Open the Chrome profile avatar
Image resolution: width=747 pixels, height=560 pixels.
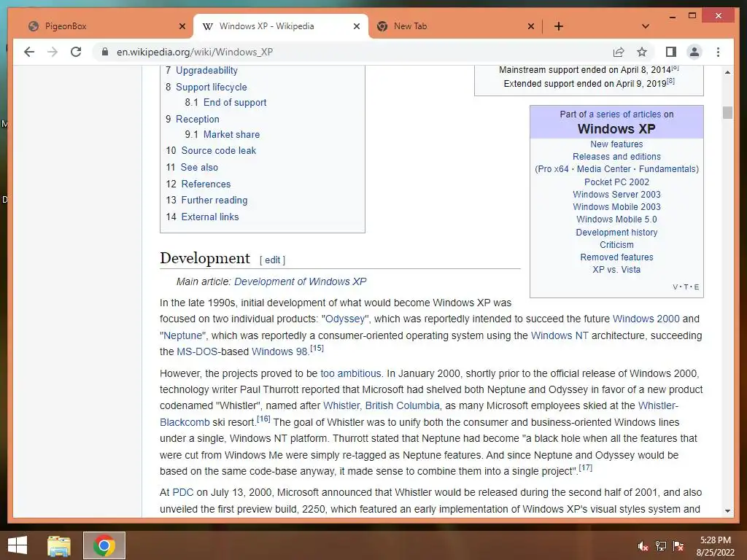coord(694,52)
